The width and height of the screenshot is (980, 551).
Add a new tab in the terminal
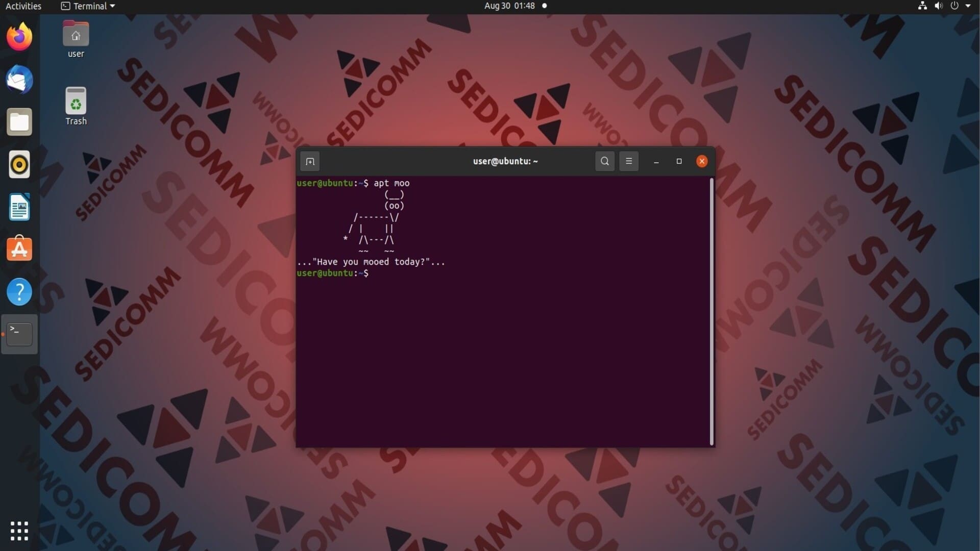[x=310, y=162]
